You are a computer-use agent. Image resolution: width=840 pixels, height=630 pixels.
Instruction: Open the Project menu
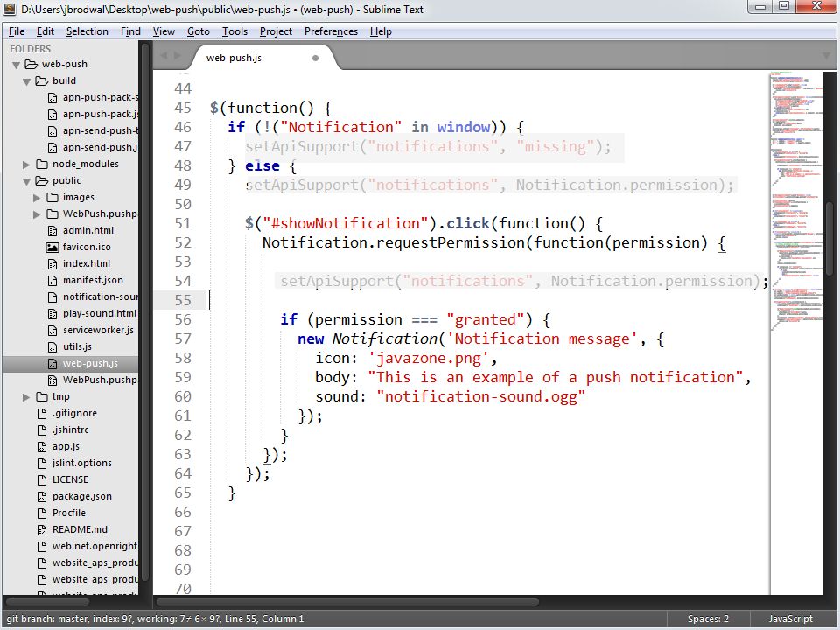coord(276,31)
